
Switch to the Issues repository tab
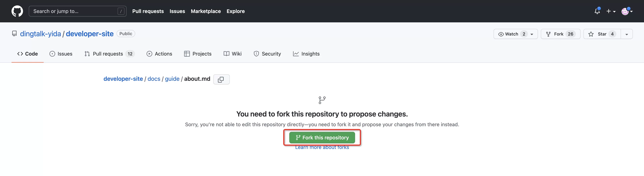click(61, 54)
